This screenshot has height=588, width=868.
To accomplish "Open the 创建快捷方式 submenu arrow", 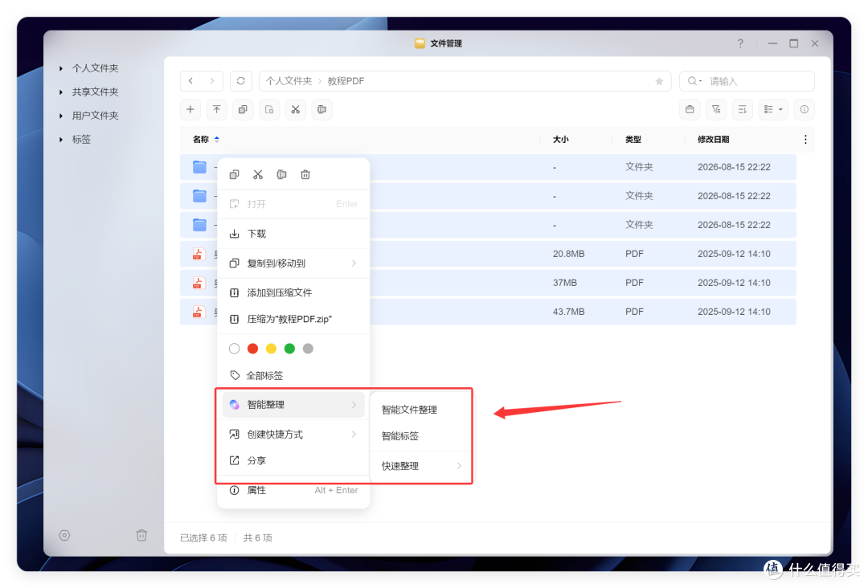I will click(354, 435).
